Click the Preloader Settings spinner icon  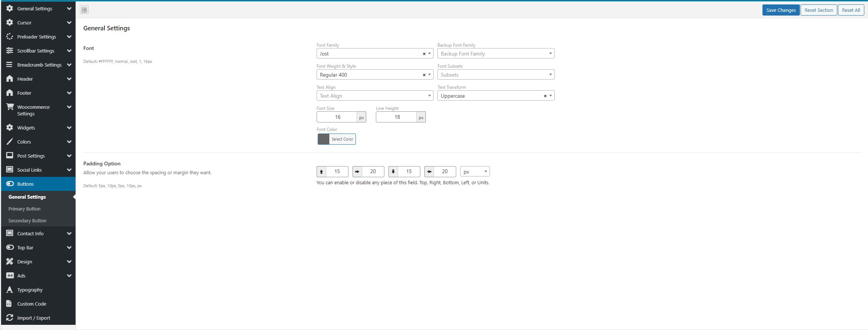coord(10,37)
